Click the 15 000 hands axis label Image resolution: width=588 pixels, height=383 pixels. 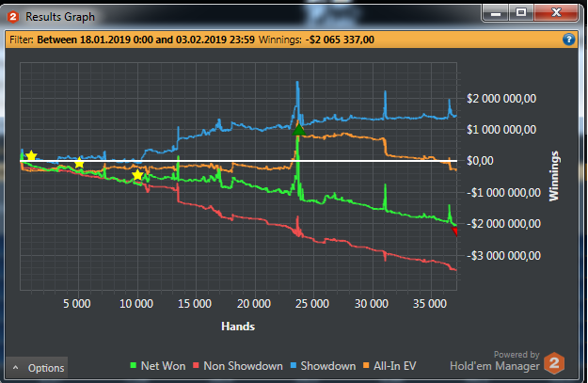tap(195, 303)
